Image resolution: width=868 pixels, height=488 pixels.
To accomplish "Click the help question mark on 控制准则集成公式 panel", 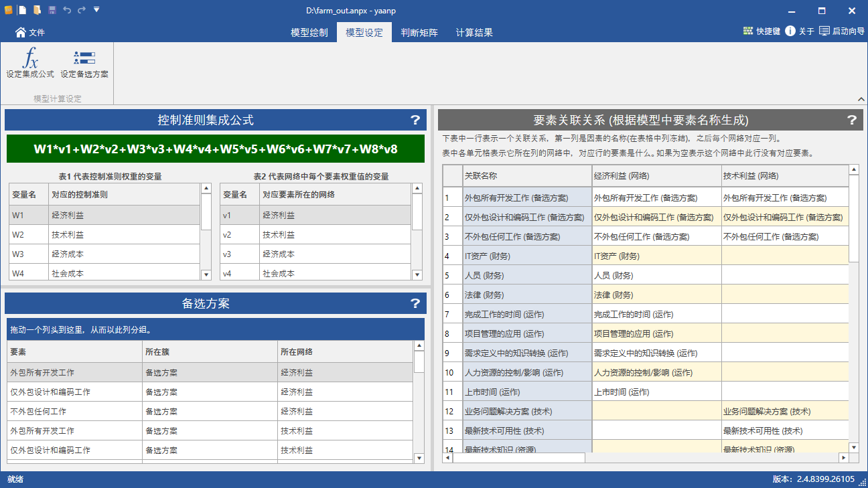I will tap(415, 120).
